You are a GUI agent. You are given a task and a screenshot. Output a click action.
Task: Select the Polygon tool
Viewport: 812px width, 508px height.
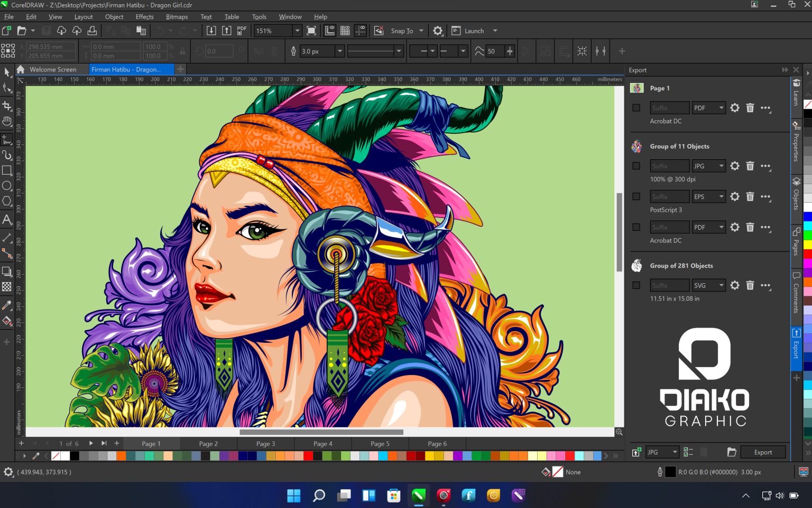[7, 201]
